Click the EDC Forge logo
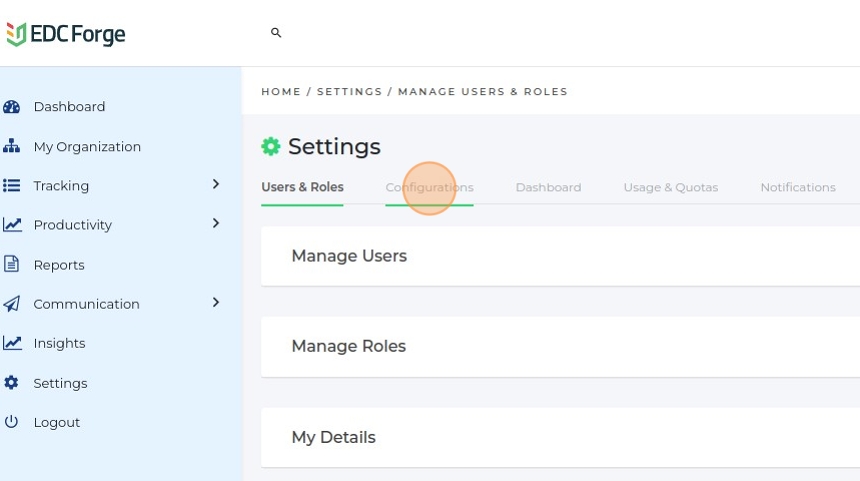Image resolution: width=860 pixels, height=481 pixels. tap(66, 34)
